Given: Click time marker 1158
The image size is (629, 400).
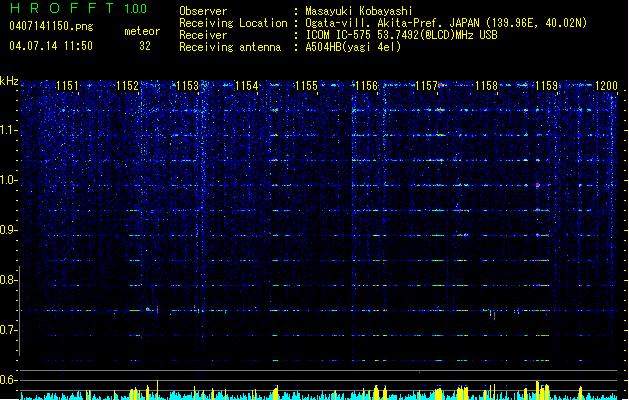Looking at the screenshot, I should point(486,86).
